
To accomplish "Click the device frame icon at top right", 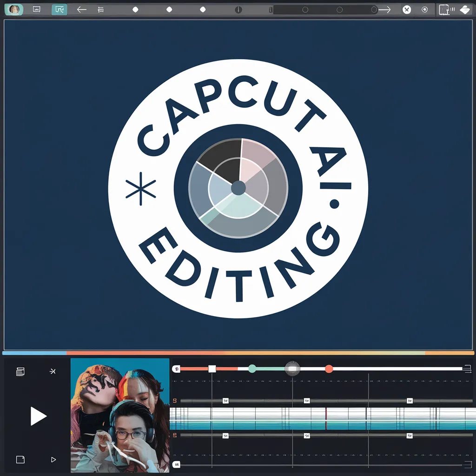I will (444, 9).
